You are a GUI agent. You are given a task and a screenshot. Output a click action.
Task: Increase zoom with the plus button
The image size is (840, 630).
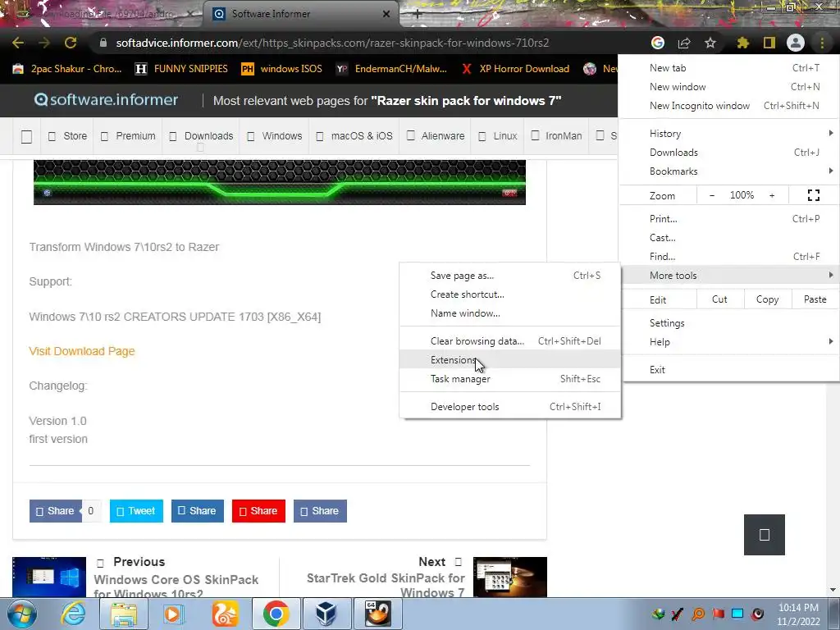[772, 195]
